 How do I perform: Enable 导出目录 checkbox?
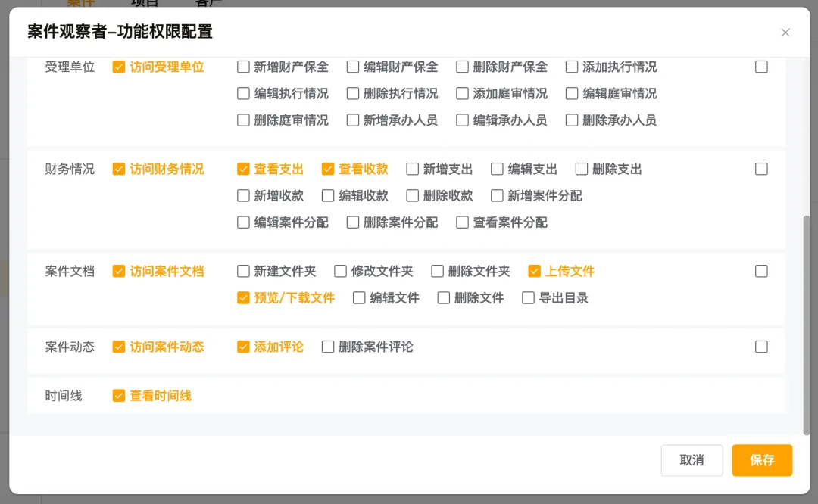529,297
